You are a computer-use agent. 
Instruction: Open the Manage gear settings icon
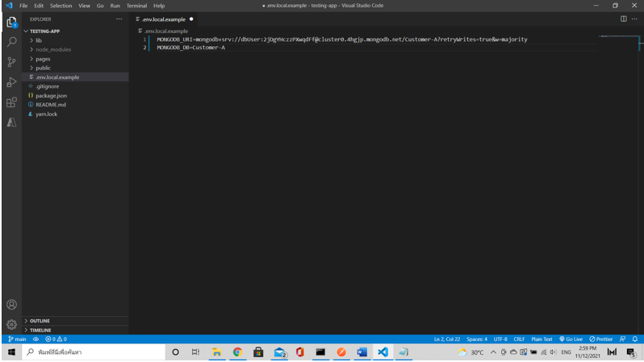tap(11, 325)
